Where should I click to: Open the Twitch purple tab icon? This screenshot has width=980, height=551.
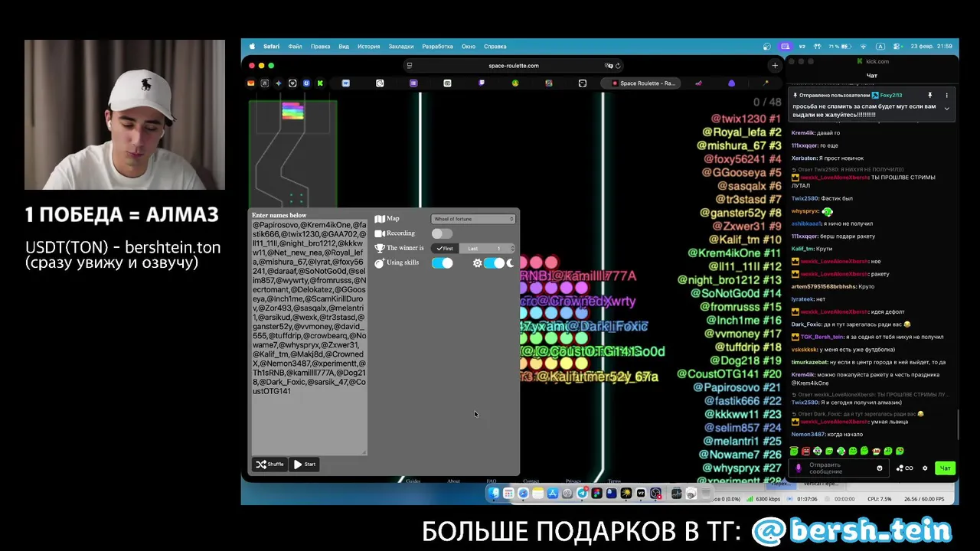pos(482,83)
